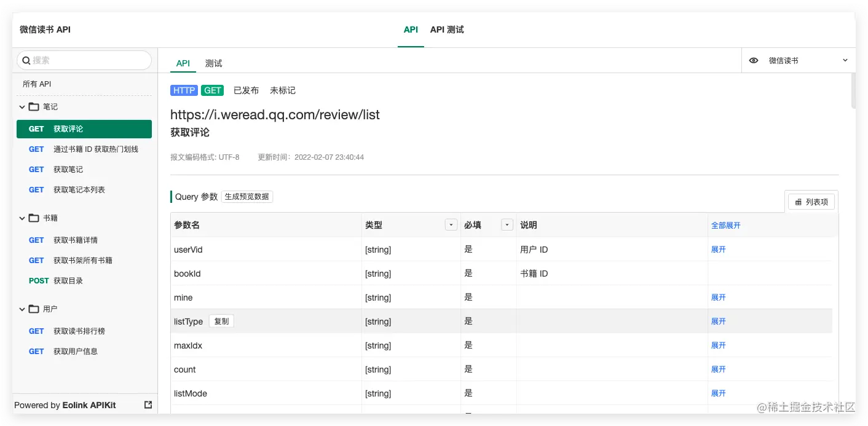The width and height of the screenshot is (868, 426).
Task: Click the 微信读书 API title
Action: [45, 30]
